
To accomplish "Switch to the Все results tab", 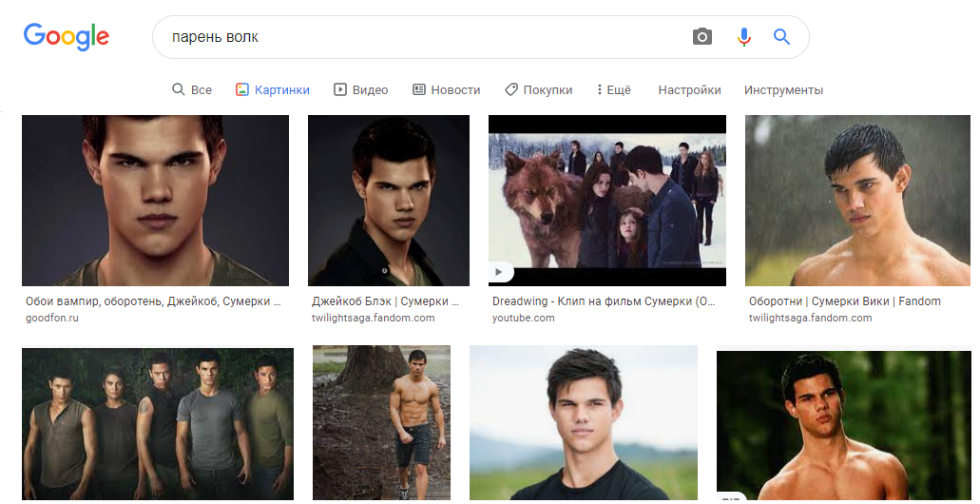I will coord(192,89).
